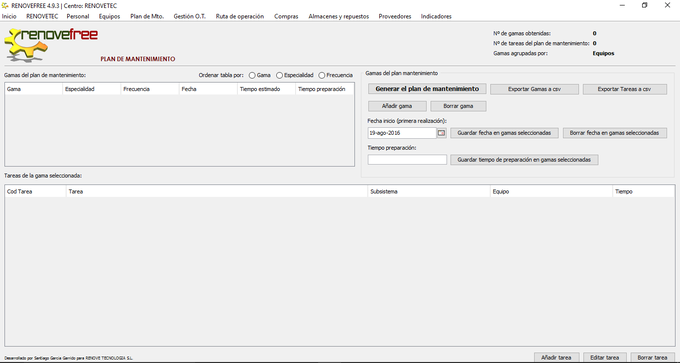
Task: Open the Compras menu
Action: click(286, 16)
